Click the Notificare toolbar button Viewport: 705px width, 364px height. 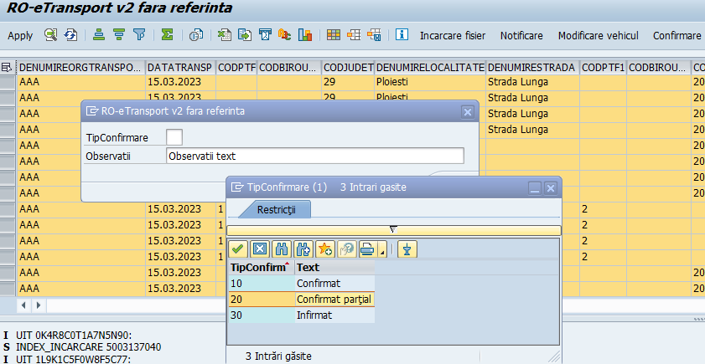pos(522,36)
